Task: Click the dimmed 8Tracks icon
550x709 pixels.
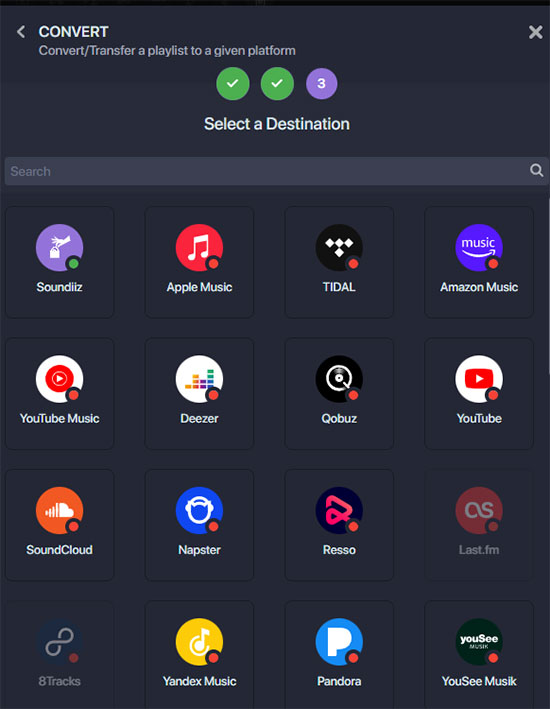Action: coord(59,642)
